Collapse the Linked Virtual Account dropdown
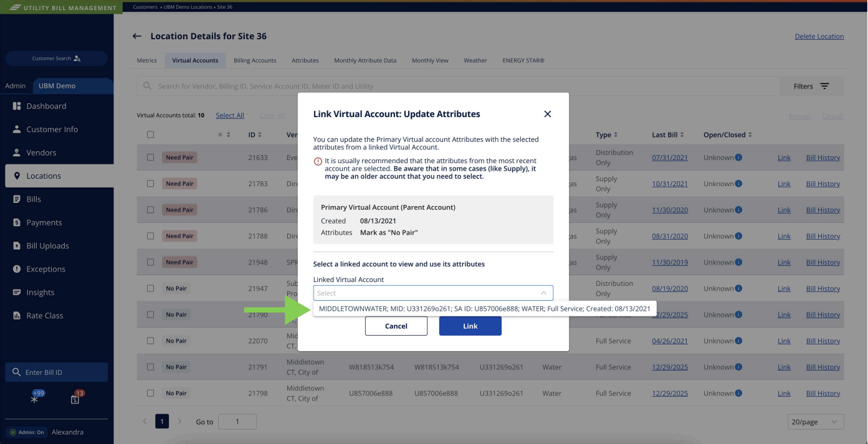This screenshot has height=444, width=868. tap(543, 293)
